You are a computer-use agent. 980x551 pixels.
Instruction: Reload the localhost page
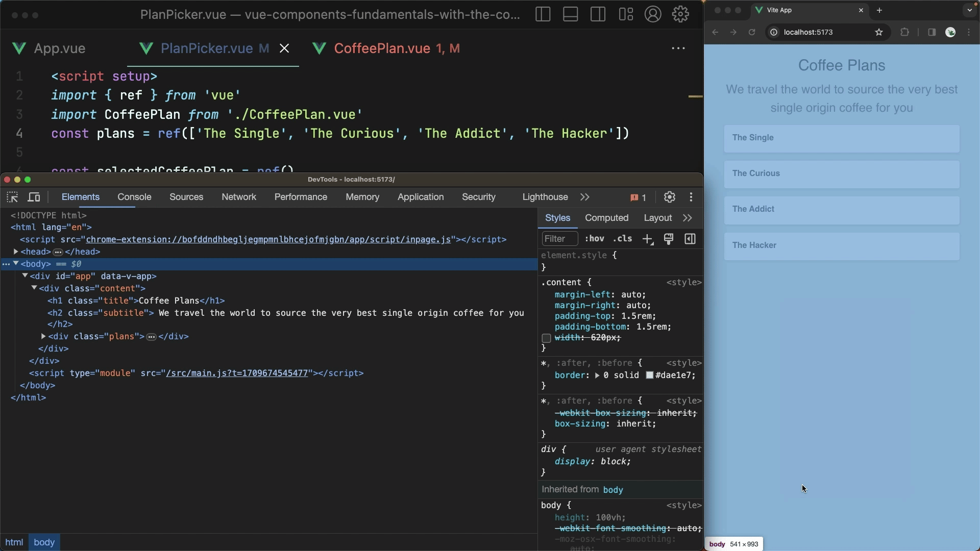tap(752, 32)
